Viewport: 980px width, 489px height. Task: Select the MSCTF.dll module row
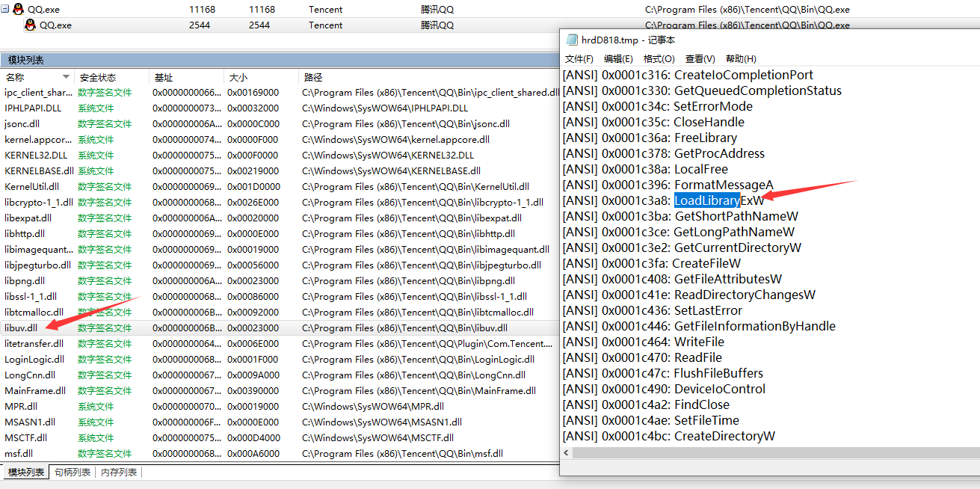[x=280, y=438]
